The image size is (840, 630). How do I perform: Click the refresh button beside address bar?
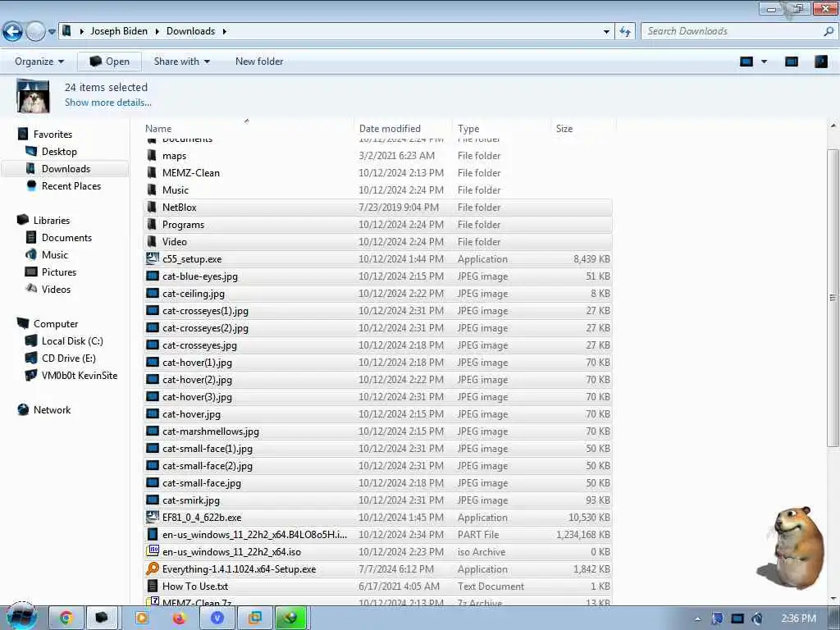click(624, 32)
